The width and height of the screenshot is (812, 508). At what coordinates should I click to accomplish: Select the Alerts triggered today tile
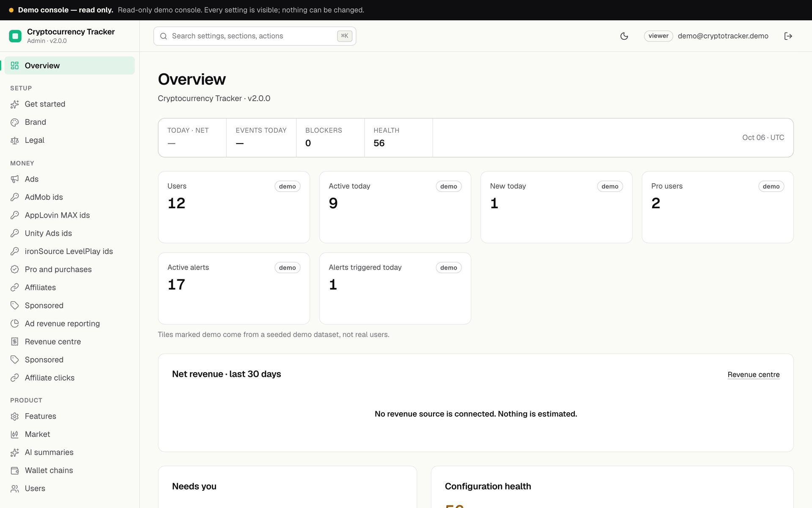point(395,288)
